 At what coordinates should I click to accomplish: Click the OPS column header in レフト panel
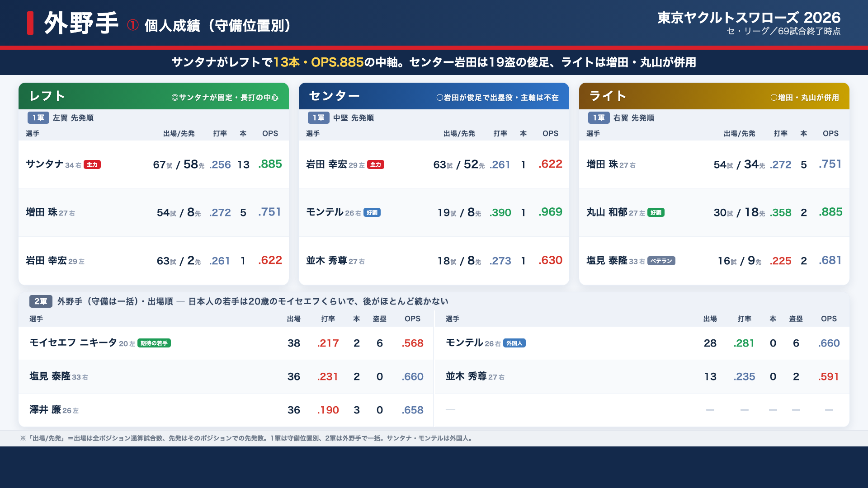(x=270, y=134)
